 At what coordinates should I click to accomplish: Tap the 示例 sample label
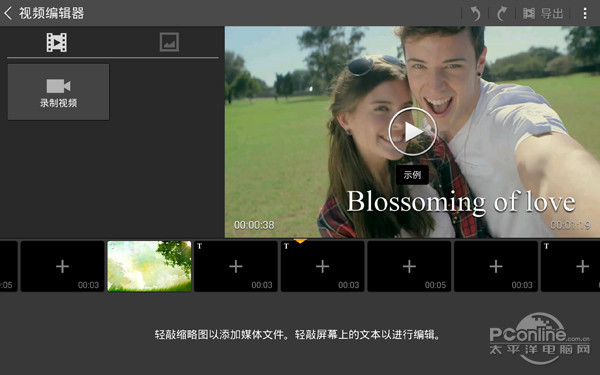[x=412, y=175]
